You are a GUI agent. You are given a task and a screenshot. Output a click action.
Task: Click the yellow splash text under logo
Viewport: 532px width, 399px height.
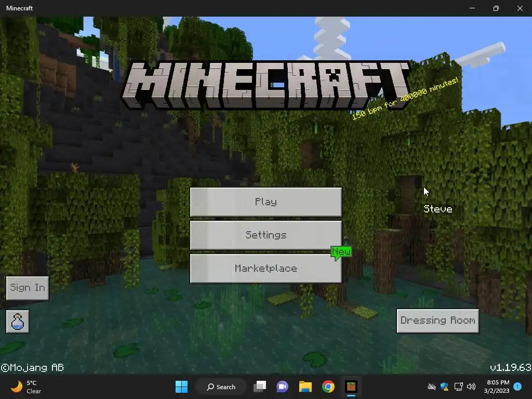pos(405,98)
